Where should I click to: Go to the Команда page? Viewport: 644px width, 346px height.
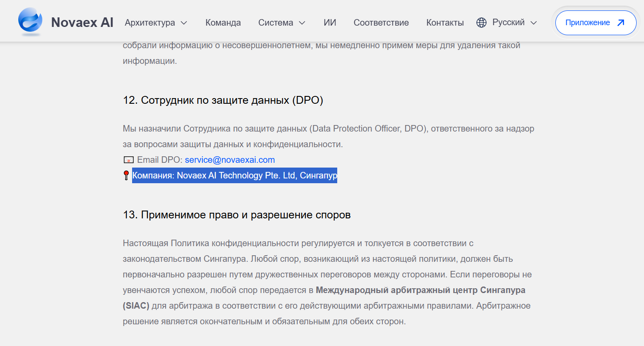pyautogui.click(x=223, y=23)
